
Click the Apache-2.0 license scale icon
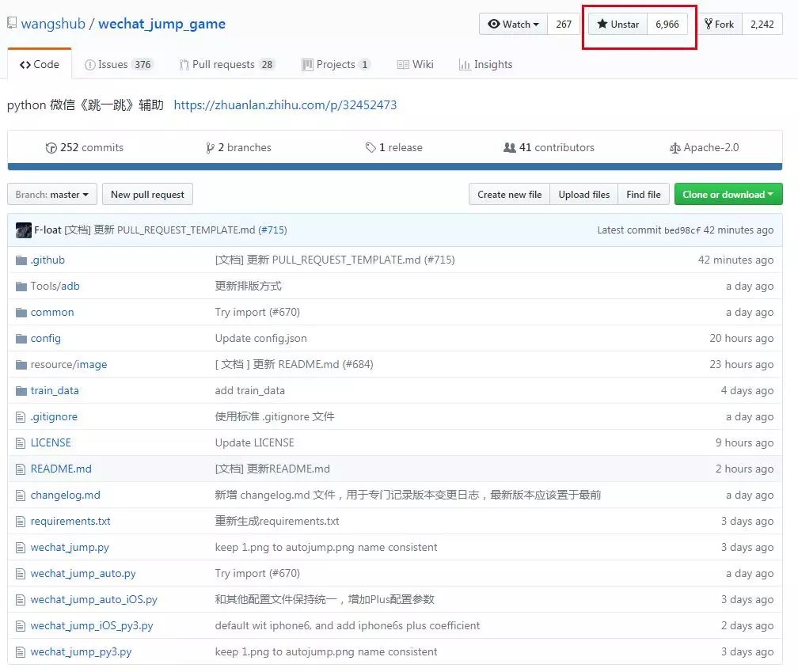(676, 147)
